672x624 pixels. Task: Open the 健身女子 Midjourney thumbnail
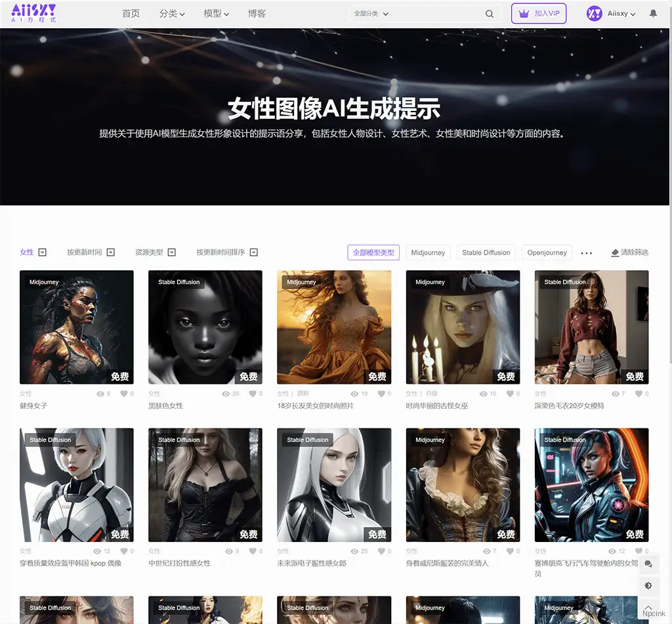(x=76, y=327)
